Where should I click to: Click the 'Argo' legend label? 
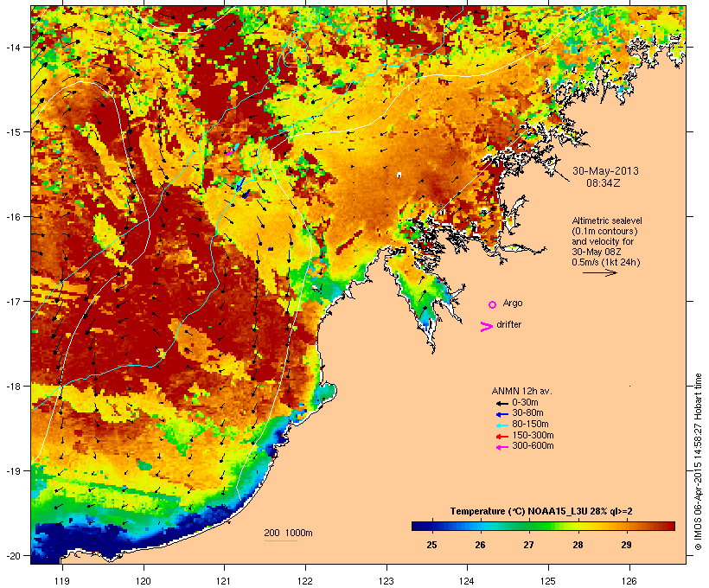(513, 303)
